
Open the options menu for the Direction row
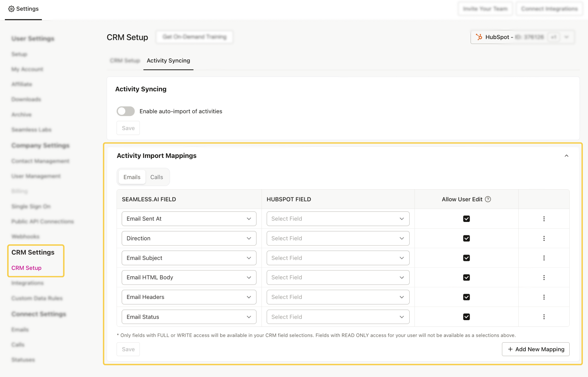point(544,238)
